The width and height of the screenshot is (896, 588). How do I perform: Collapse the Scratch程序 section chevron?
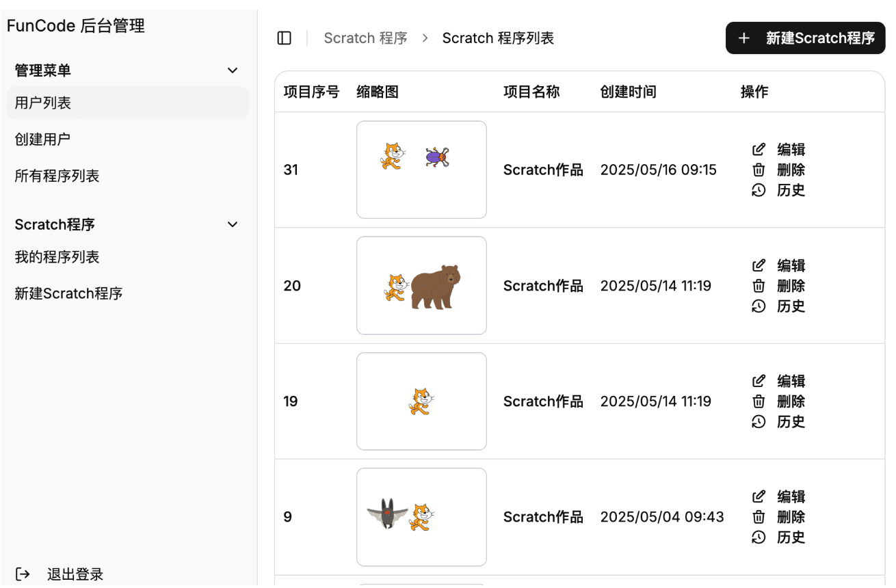coord(233,224)
